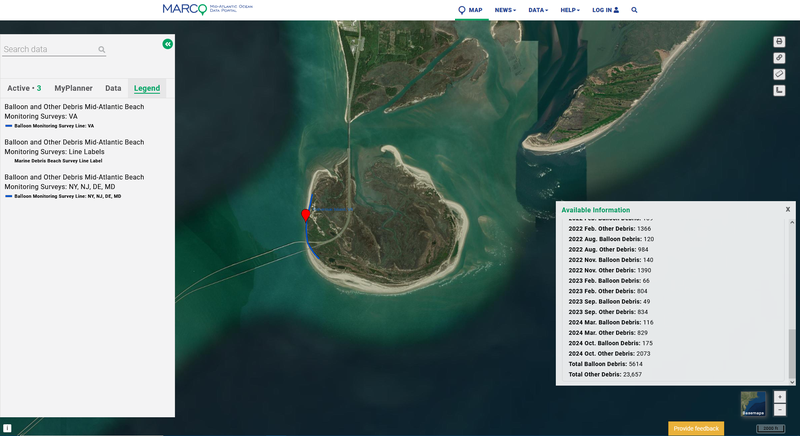Zoom out the map with minus button

pyautogui.click(x=780, y=409)
